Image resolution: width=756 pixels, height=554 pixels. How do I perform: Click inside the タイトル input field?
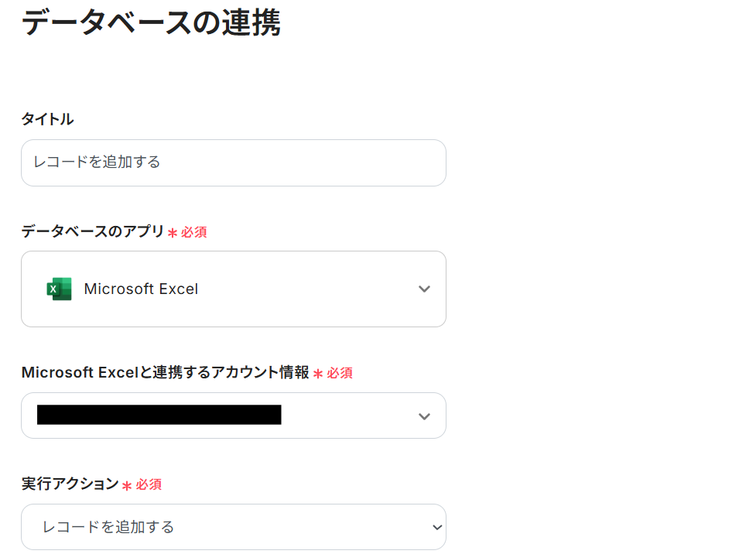click(232, 162)
